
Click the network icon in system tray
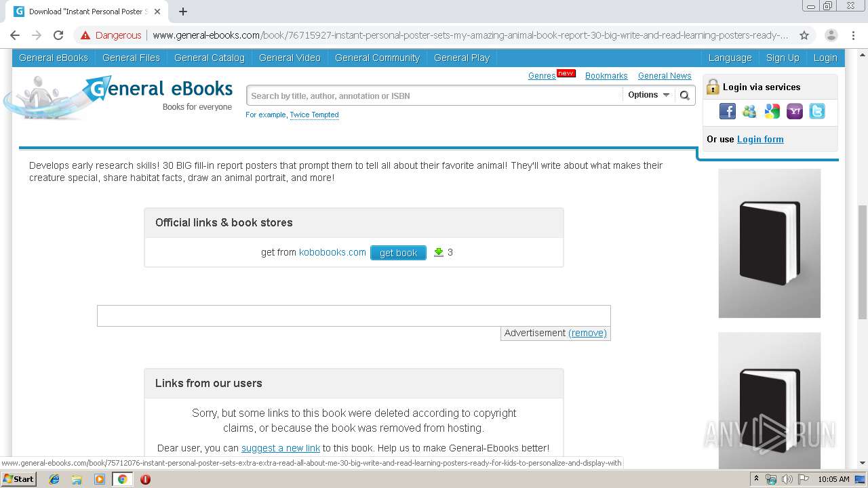pos(771,479)
